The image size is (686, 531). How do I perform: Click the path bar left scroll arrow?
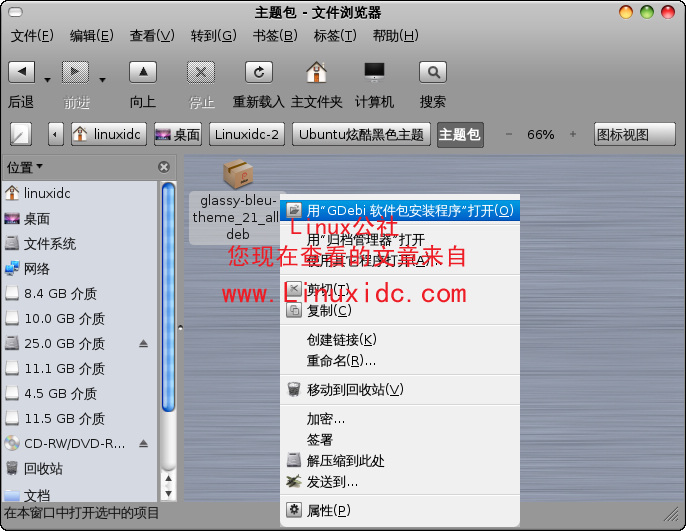click(55, 134)
